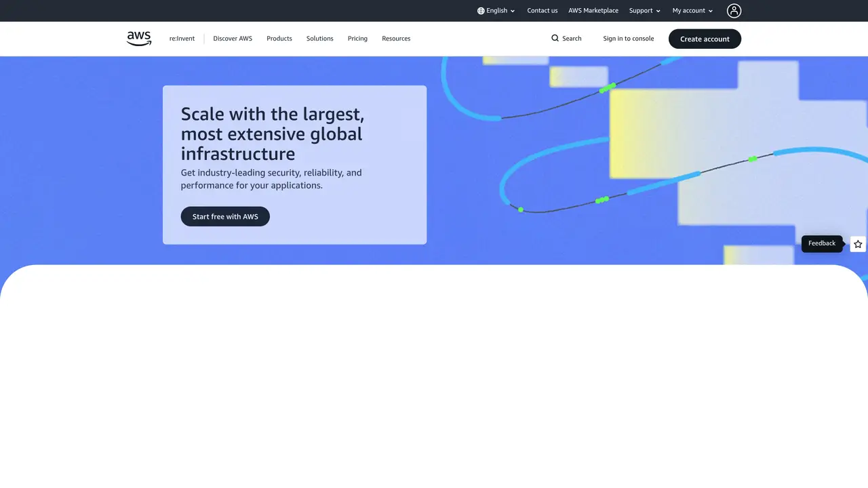Expand the English language dropdown
The height and width of the screenshot is (488, 868).
click(x=496, y=11)
